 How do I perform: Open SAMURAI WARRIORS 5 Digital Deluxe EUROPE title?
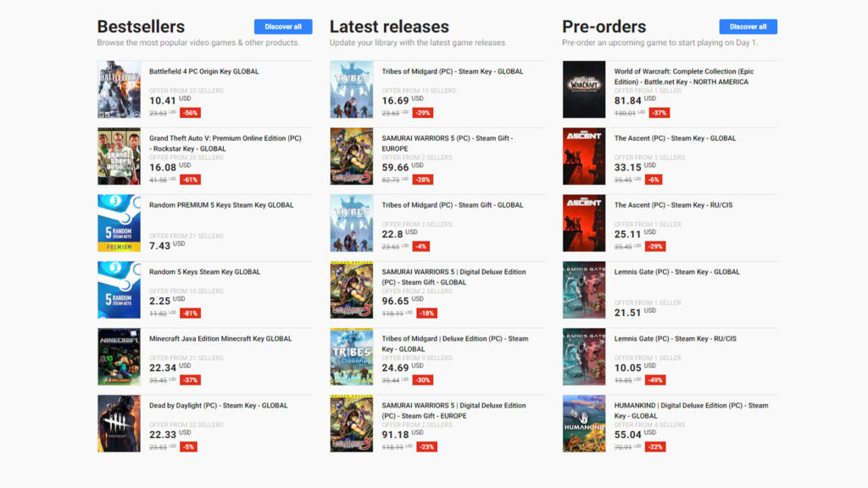point(454,411)
